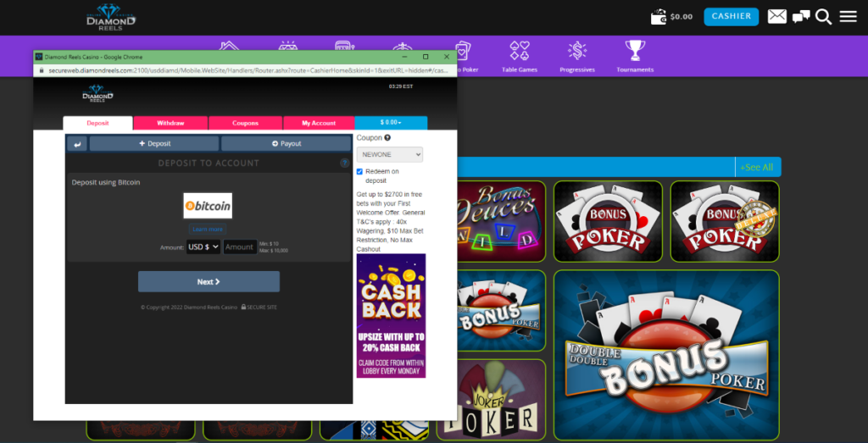Open the Table Games category icon
This screenshot has width=868, height=443.
520,51
